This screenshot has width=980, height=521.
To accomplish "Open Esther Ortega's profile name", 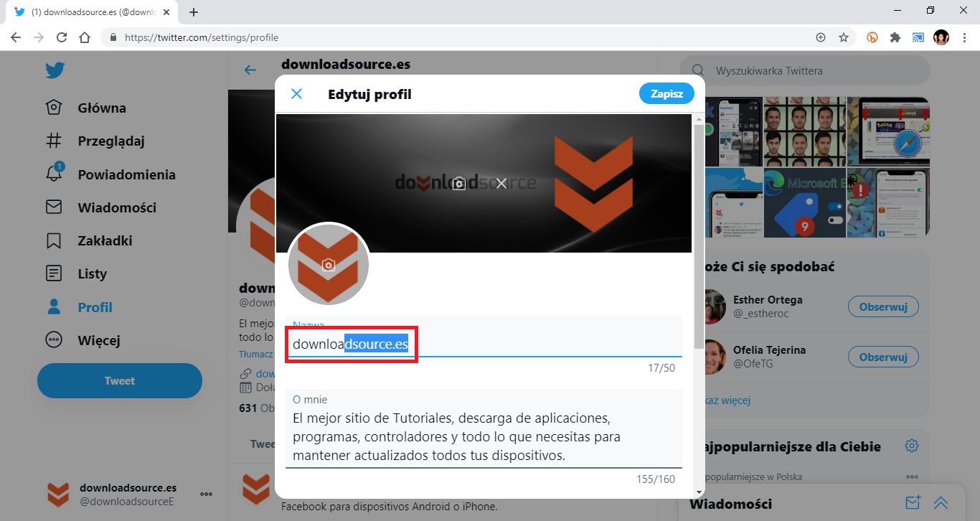I will coord(768,299).
